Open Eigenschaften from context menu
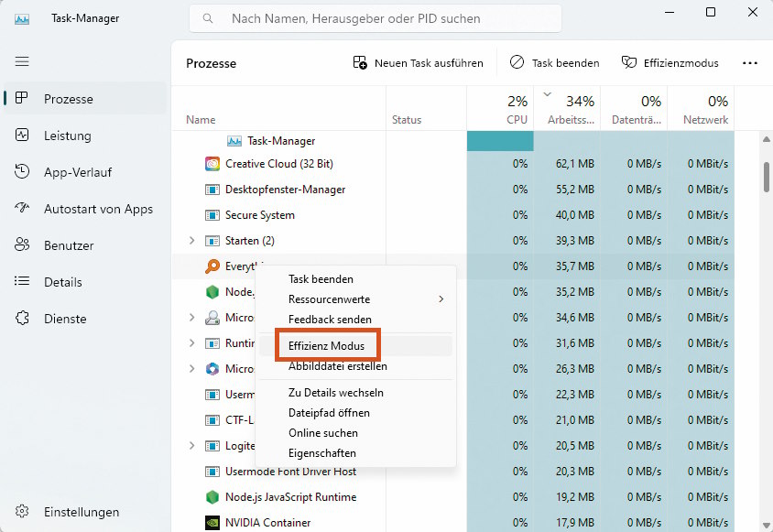 point(355,453)
